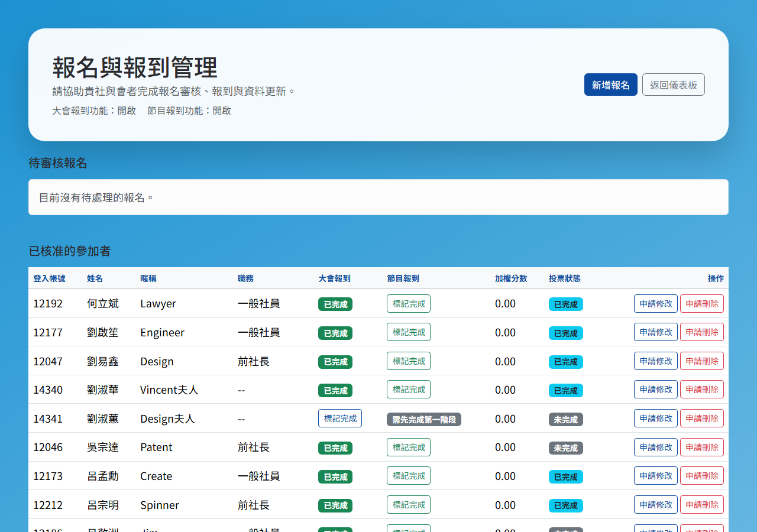The height and width of the screenshot is (532, 757).
Task: Mark 節目報到 complete for 何立斌
Action: [x=408, y=304]
